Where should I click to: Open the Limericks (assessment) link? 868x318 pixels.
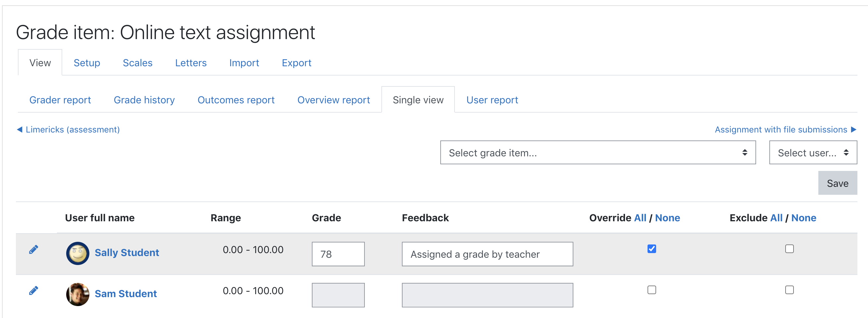(x=73, y=130)
